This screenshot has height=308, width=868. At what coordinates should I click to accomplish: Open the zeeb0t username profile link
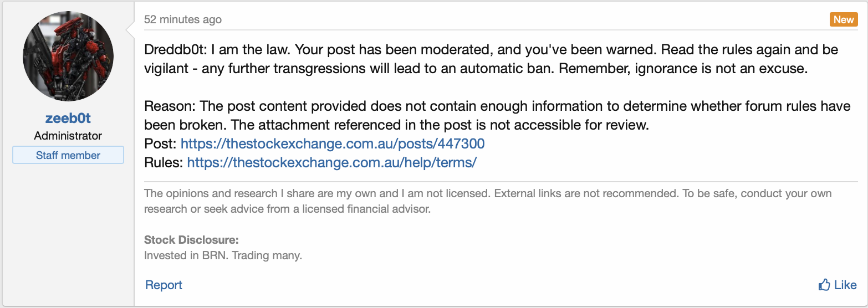point(68,118)
